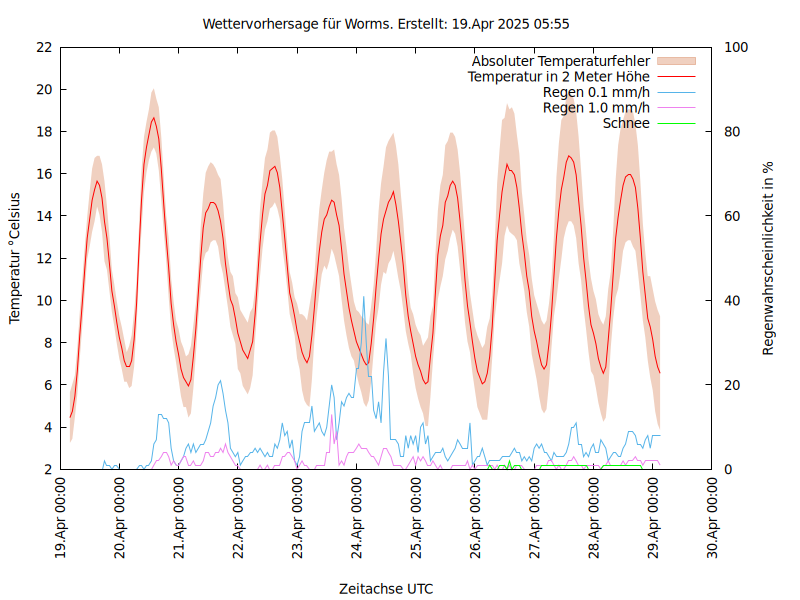Click the 'Zeitachse UTC' x-axis label

click(386, 588)
